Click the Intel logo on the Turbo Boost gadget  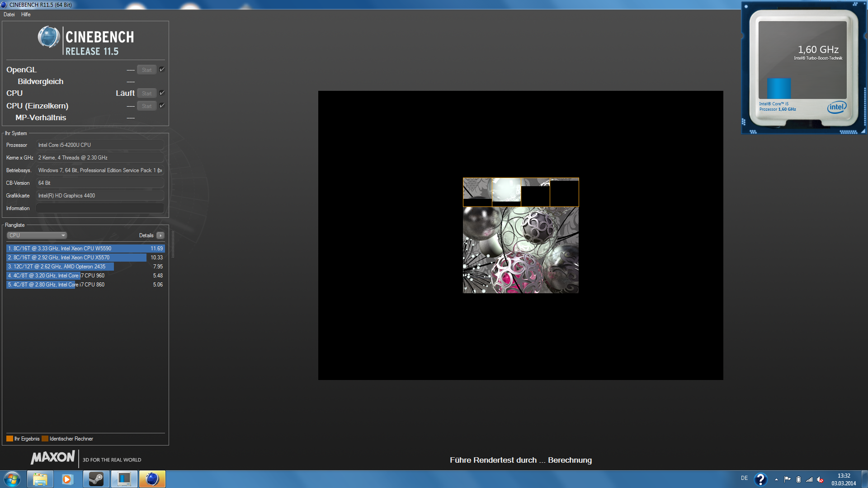tap(836, 107)
